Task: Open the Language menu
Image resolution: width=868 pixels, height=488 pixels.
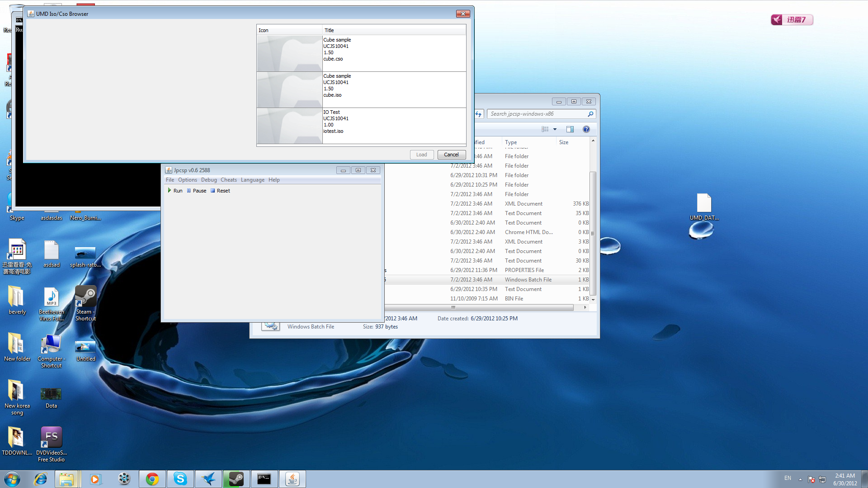Action: 252,180
